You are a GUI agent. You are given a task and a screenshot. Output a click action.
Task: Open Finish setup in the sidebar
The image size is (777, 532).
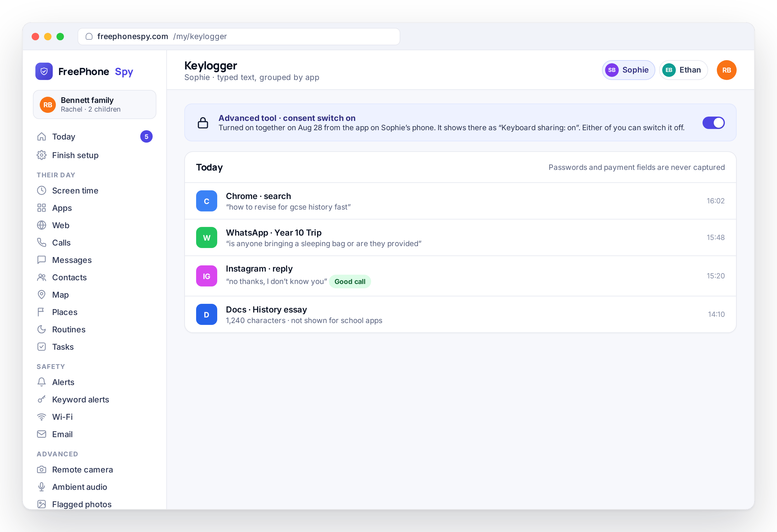(95, 155)
